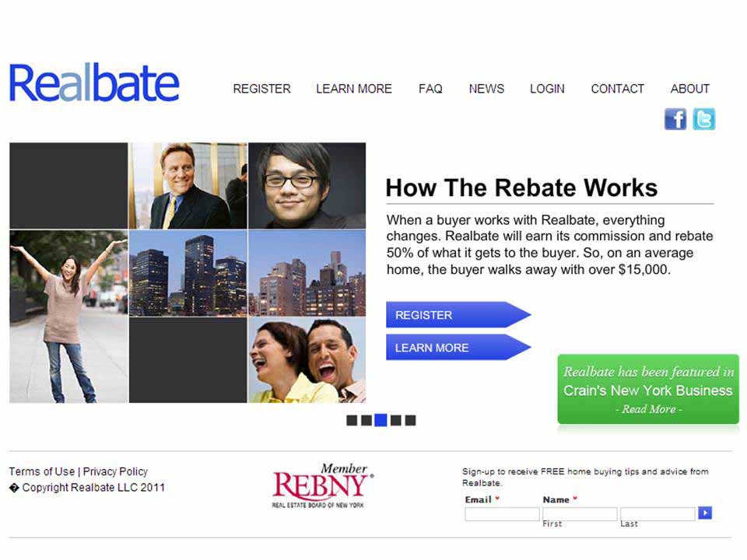Click the First name input field
The height and width of the screenshot is (560, 747).
580,514
